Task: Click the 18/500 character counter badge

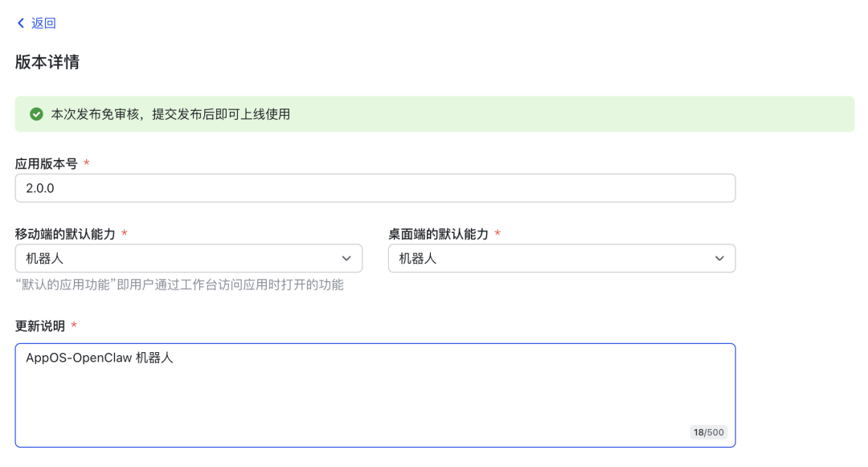Action: point(708,432)
